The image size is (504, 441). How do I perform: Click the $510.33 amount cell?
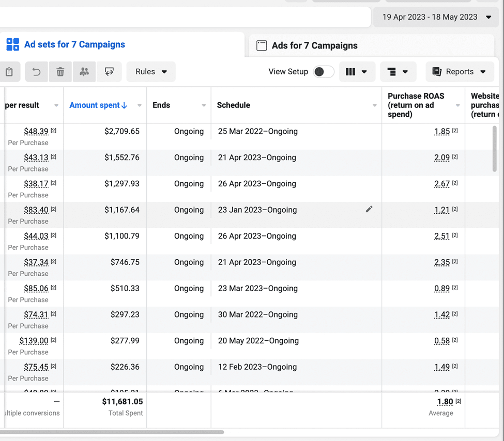click(125, 289)
